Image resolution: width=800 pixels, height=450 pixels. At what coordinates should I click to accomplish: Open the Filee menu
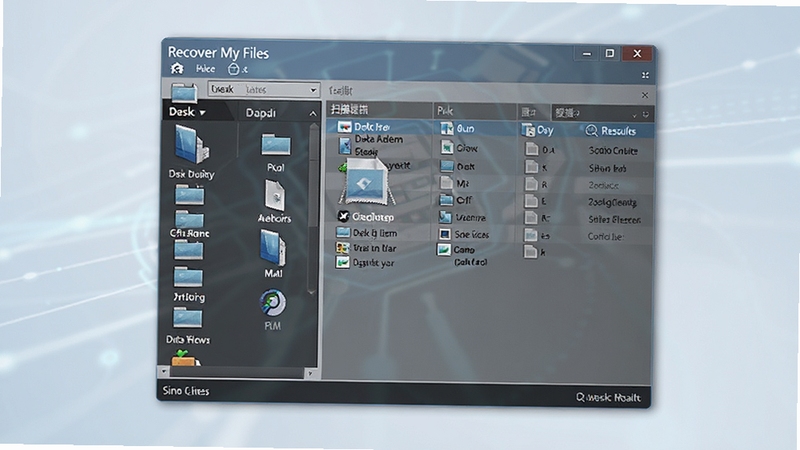point(206,69)
